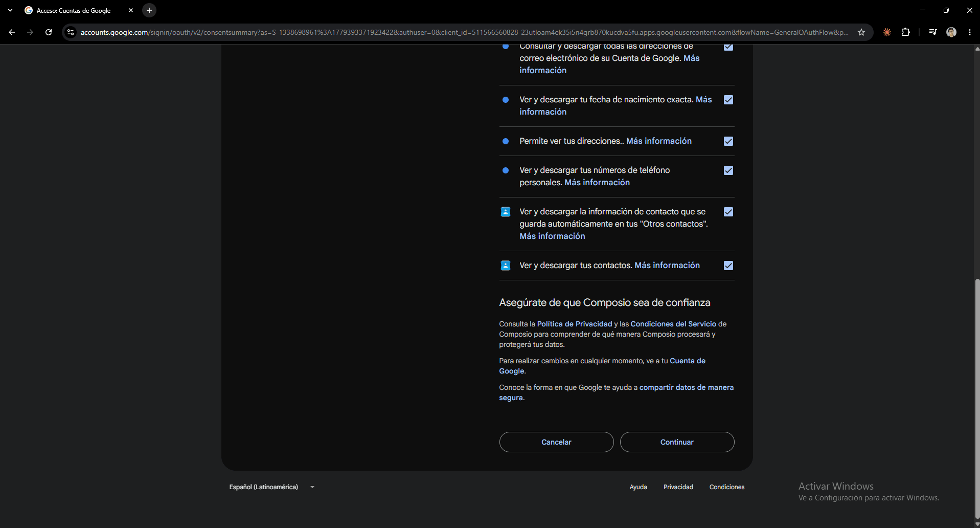Toggle the phone numbers permission checkbox
The width and height of the screenshot is (980, 528).
(728, 170)
